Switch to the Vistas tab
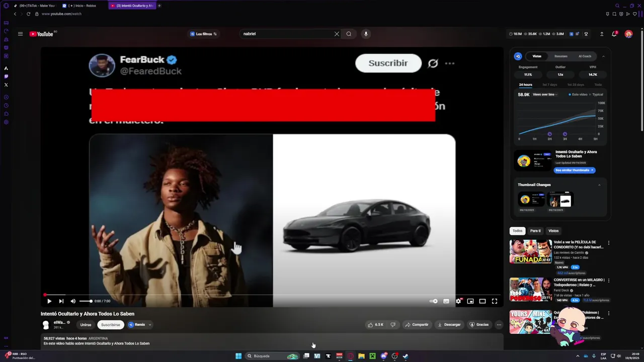The height and width of the screenshot is (362, 644). (x=537, y=56)
